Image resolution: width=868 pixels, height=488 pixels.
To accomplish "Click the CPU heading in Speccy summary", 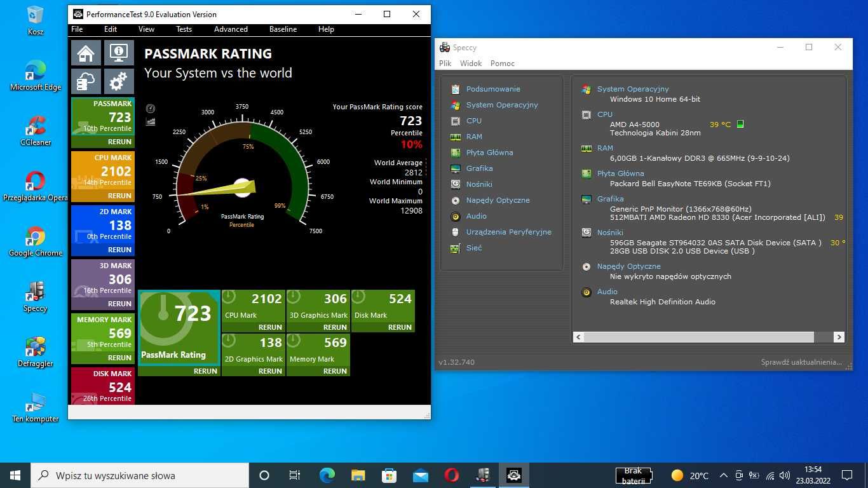I will pos(605,115).
